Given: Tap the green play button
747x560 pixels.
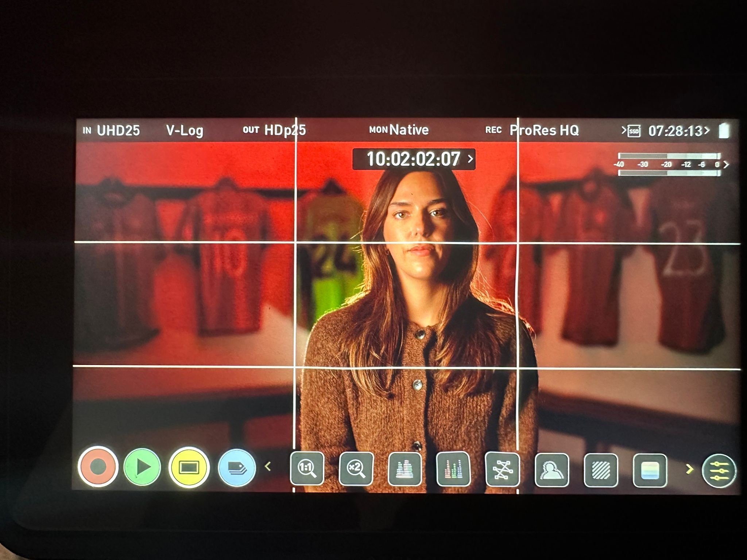Looking at the screenshot, I should [x=142, y=467].
